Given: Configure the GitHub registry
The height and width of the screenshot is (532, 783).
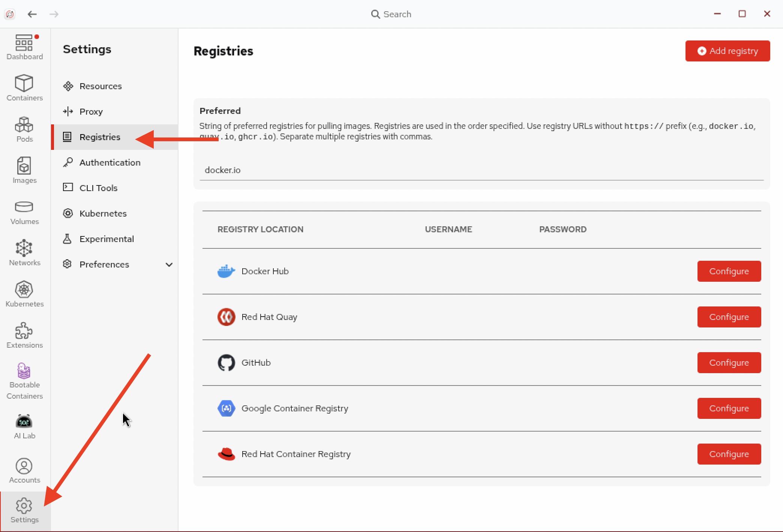Looking at the screenshot, I should coord(729,363).
